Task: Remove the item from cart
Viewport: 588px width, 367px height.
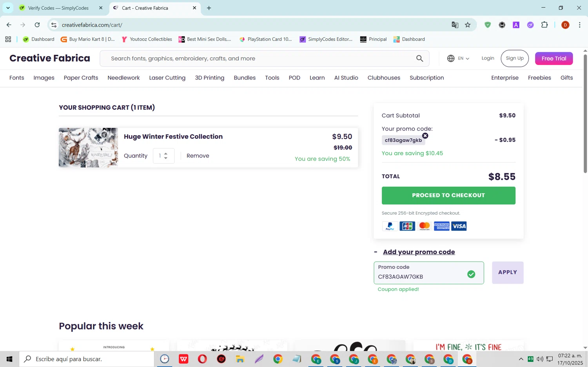Action: click(198, 156)
